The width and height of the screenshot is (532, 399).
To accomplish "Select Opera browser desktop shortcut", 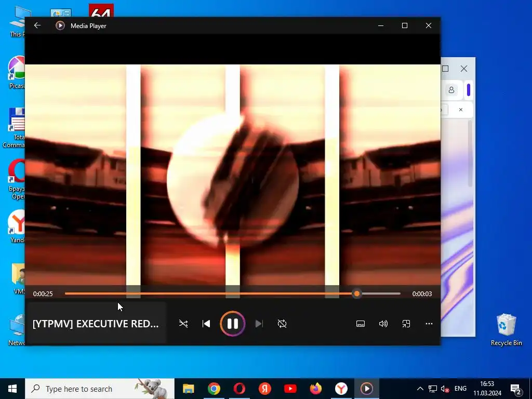I will (17, 180).
